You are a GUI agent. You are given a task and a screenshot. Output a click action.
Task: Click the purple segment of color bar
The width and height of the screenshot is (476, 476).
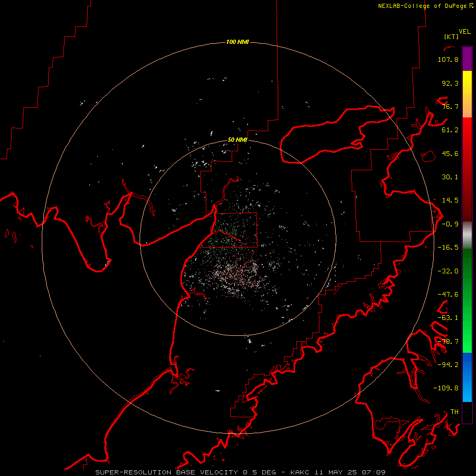point(467,59)
